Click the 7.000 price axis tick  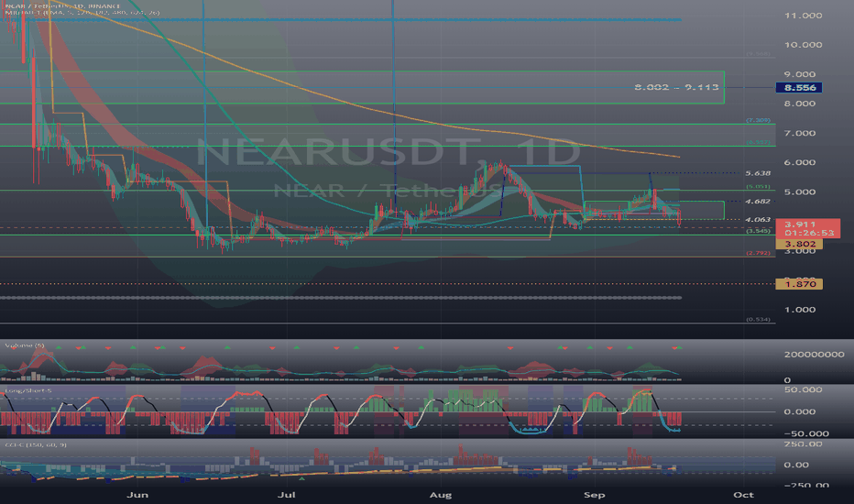(x=800, y=133)
